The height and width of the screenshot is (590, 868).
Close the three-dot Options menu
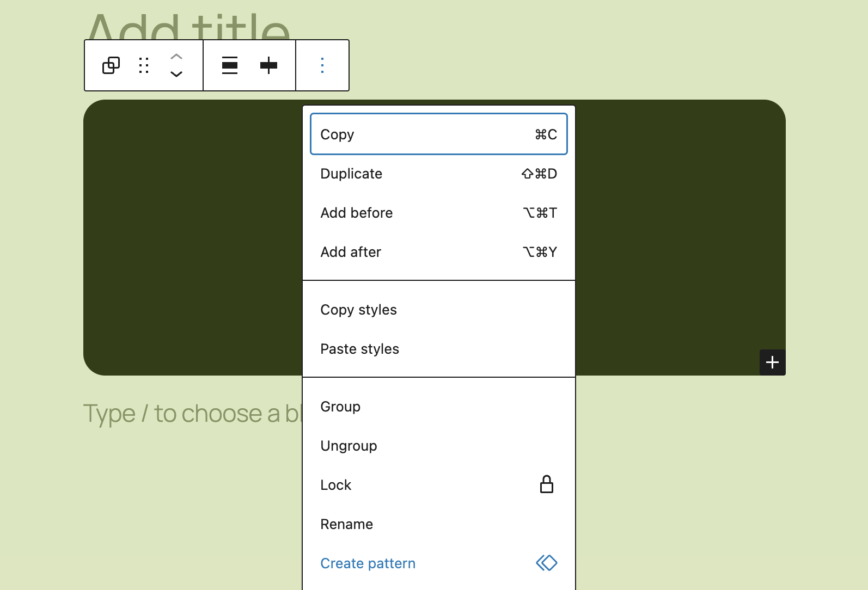point(322,65)
